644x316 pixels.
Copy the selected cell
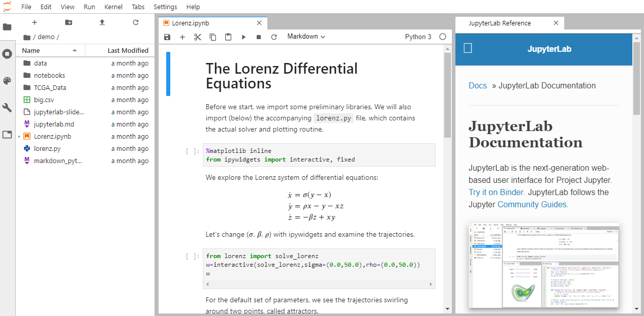click(x=213, y=37)
